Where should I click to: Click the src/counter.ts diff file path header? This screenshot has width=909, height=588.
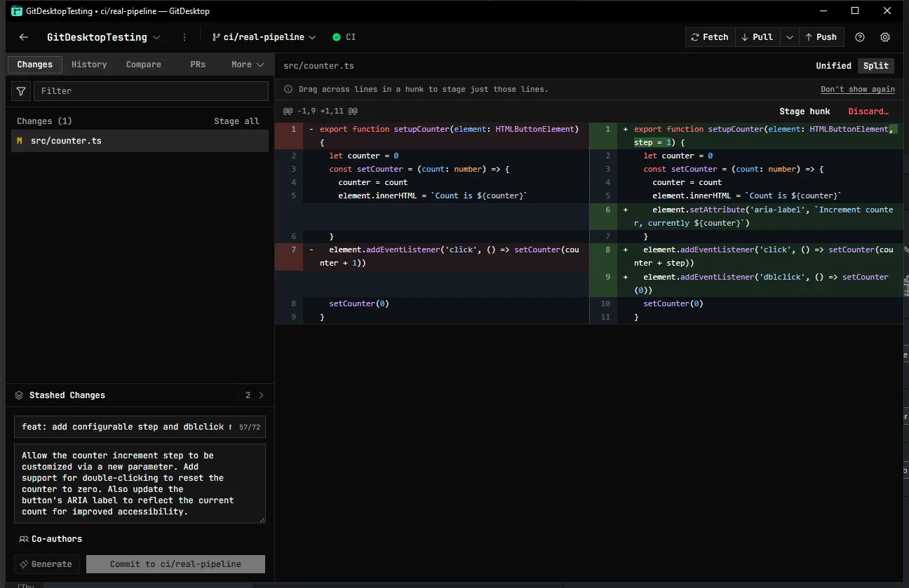318,66
